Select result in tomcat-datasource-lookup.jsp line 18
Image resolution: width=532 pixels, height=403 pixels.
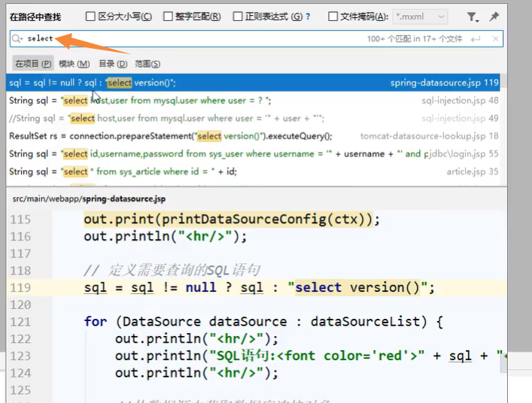253,136
